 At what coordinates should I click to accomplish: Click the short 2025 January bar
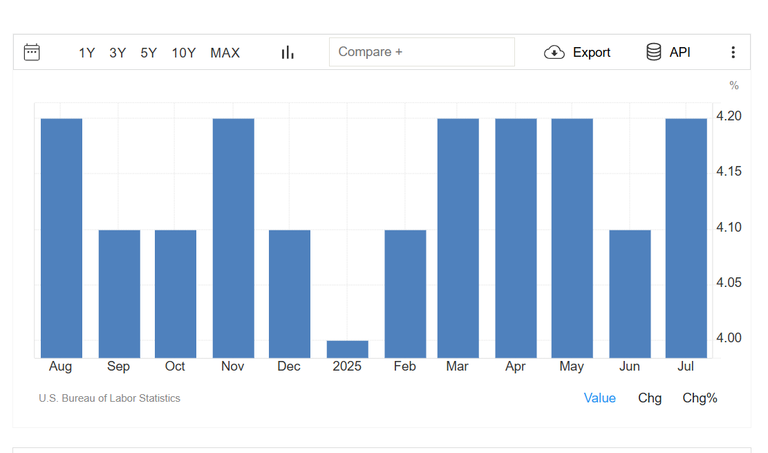point(347,349)
